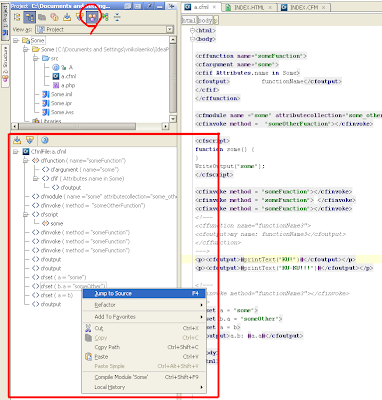Click the html breadcrumb above editor
The height and width of the screenshot is (400, 382).
click(189, 20)
